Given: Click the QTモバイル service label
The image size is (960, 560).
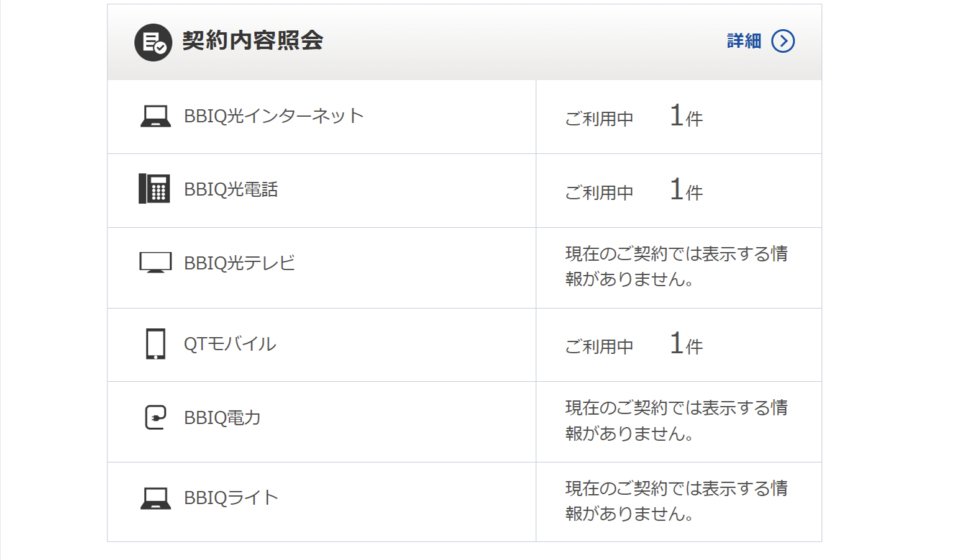Looking at the screenshot, I should coord(230,344).
